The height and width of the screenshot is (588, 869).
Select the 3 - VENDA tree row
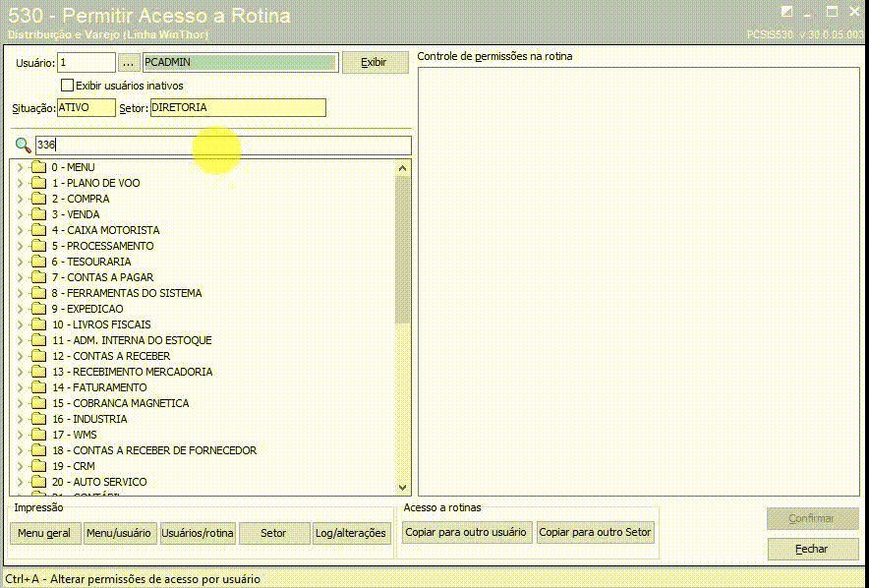pyautogui.click(x=76, y=214)
